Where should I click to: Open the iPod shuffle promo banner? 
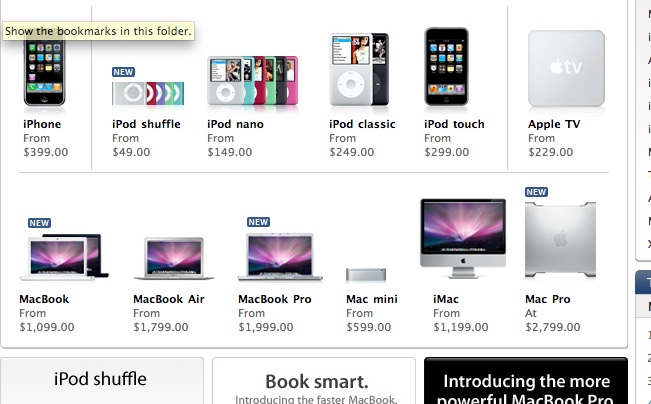pos(102,380)
